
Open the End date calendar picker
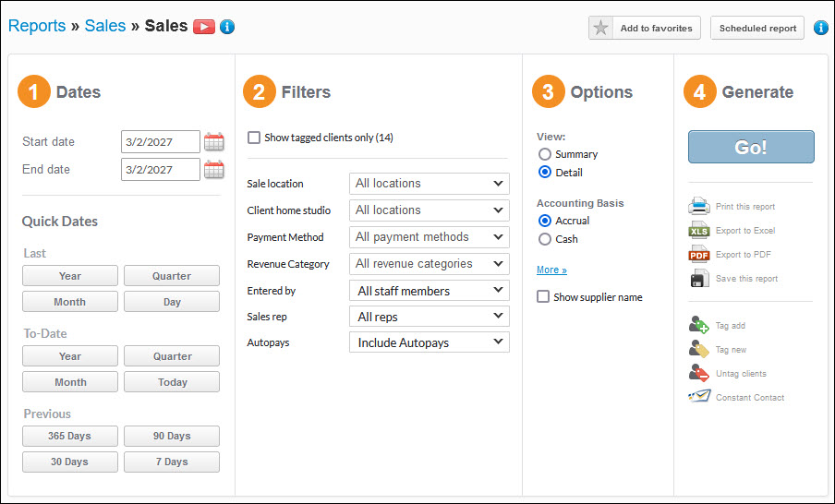213,170
